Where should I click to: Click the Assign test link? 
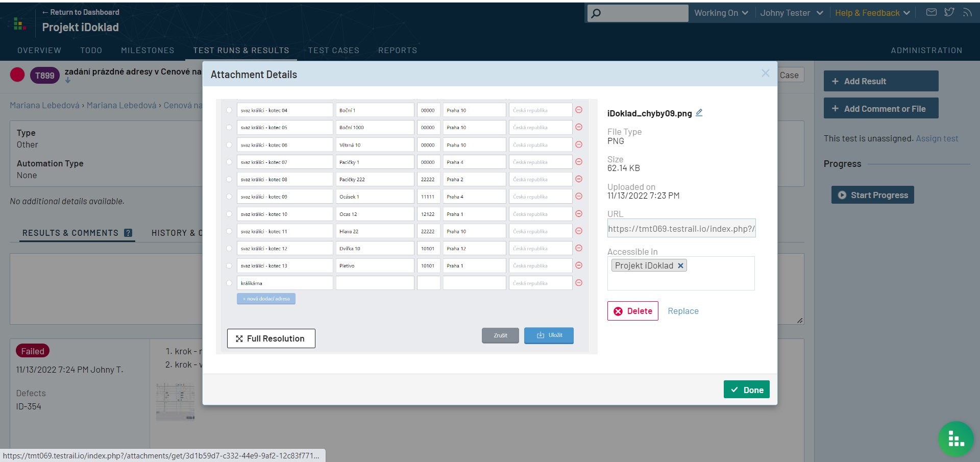(937, 138)
